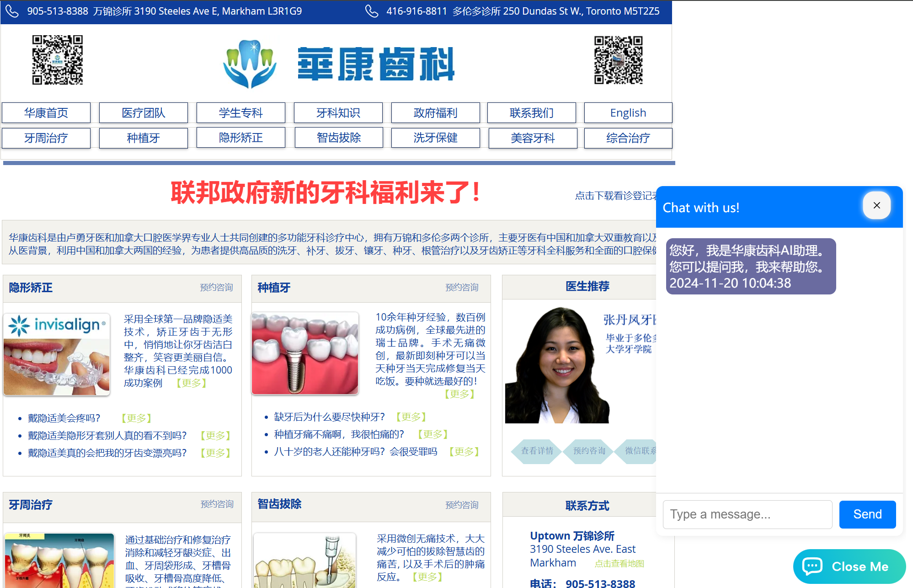Open the 牙科知识 menu item
The image size is (913, 588).
point(338,112)
